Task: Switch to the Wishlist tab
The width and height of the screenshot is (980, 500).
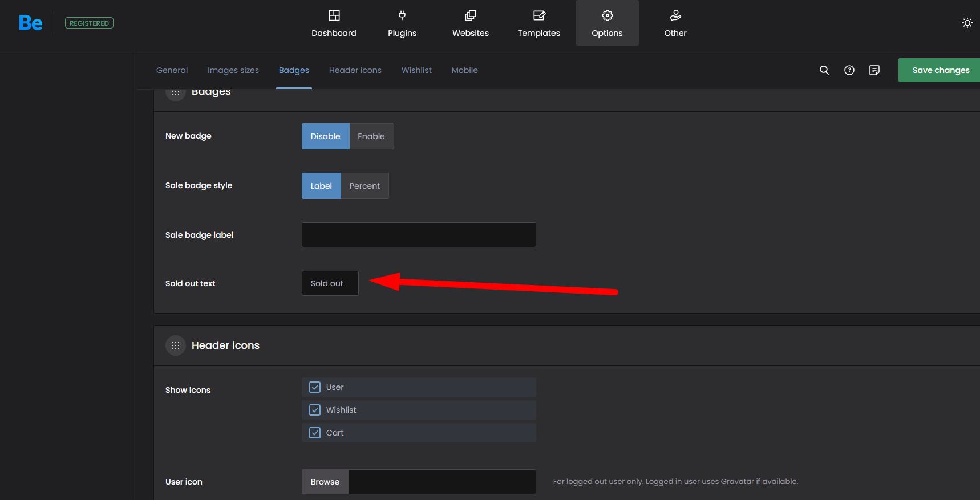Action: pos(416,70)
